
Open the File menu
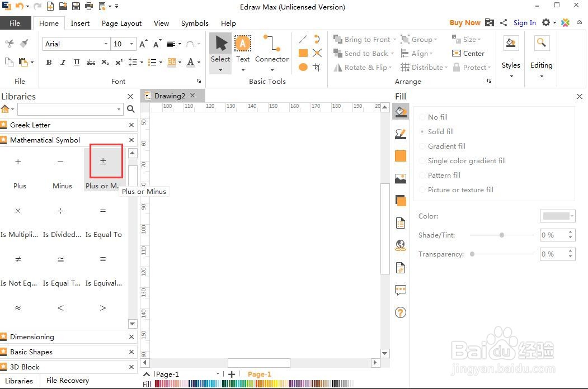coord(15,23)
